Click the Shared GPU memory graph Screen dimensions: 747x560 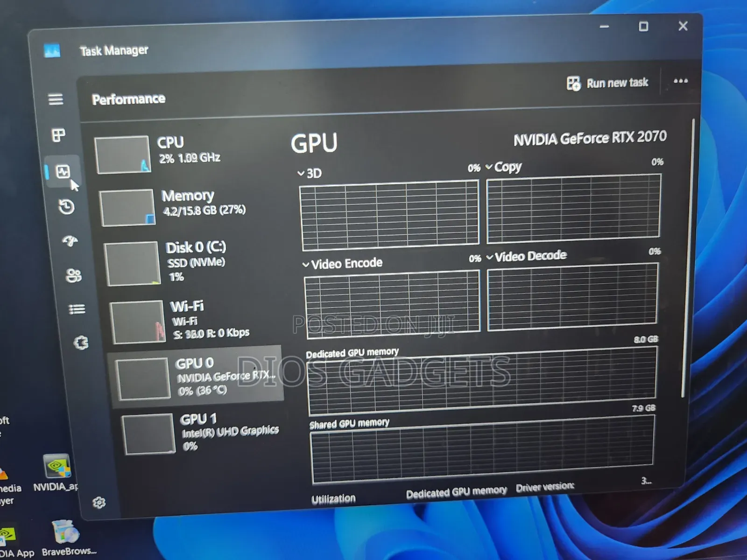pos(482,448)
